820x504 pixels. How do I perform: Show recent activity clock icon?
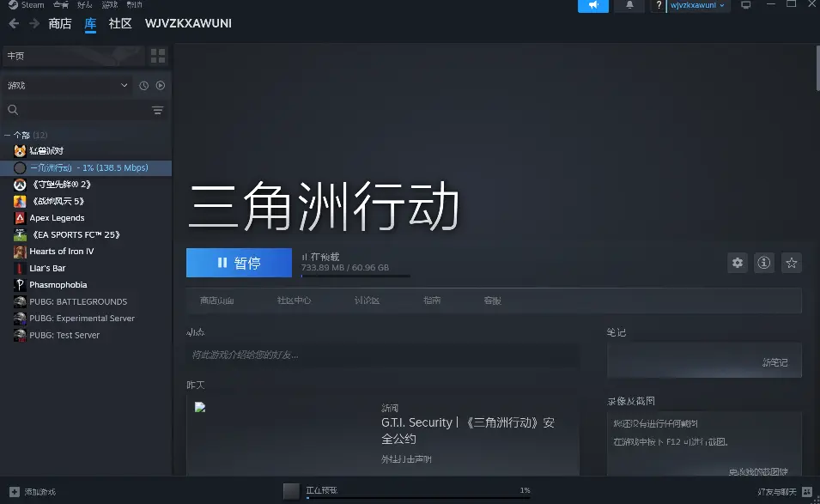(143, 86)
